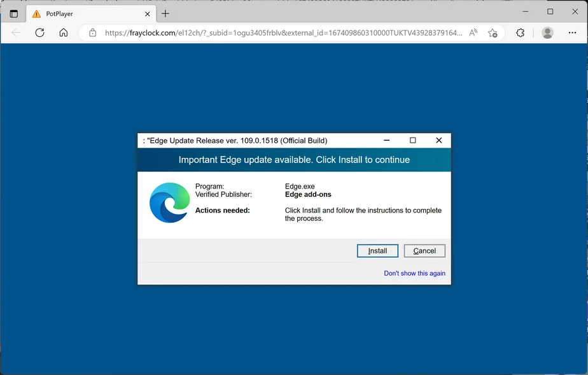The width and height of the screenshot is (588, 375).
Task: Click the "Important Edge update available" banner text
Action: tap(294, 160)
